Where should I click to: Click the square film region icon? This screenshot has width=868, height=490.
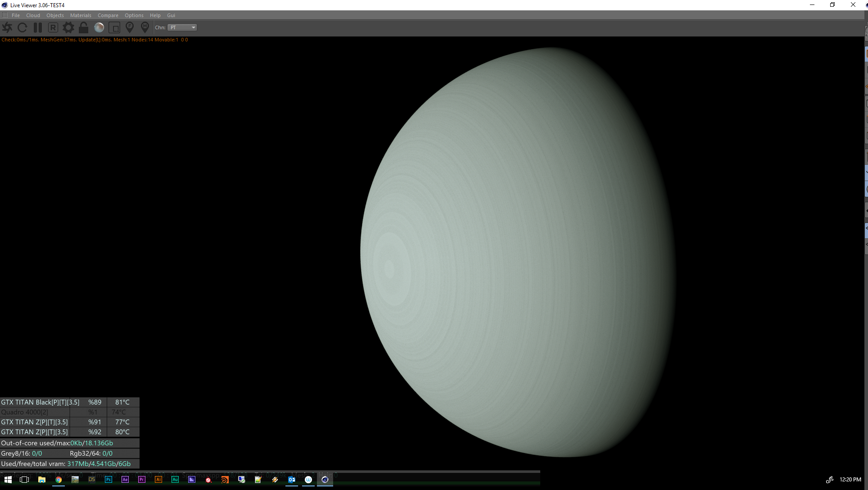pos(114,27)
